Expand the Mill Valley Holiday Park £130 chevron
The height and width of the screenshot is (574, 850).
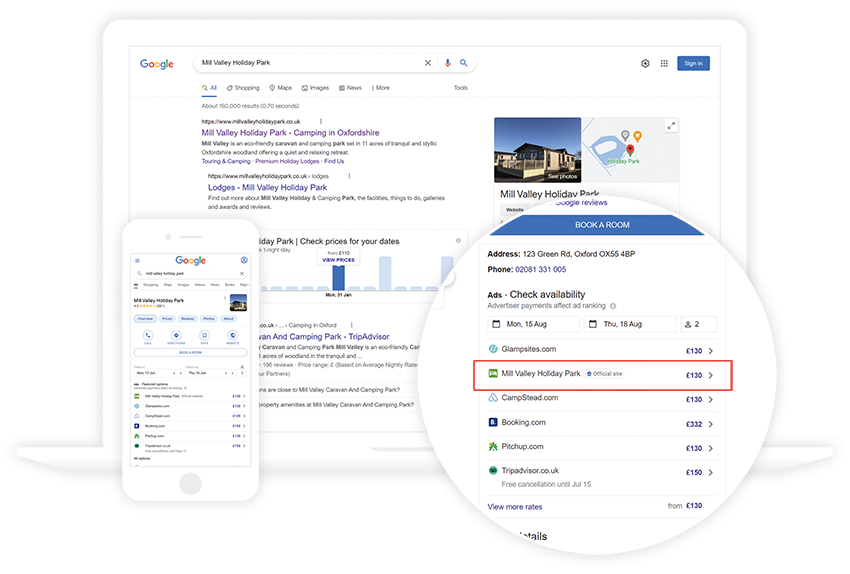tap(711, 375)
